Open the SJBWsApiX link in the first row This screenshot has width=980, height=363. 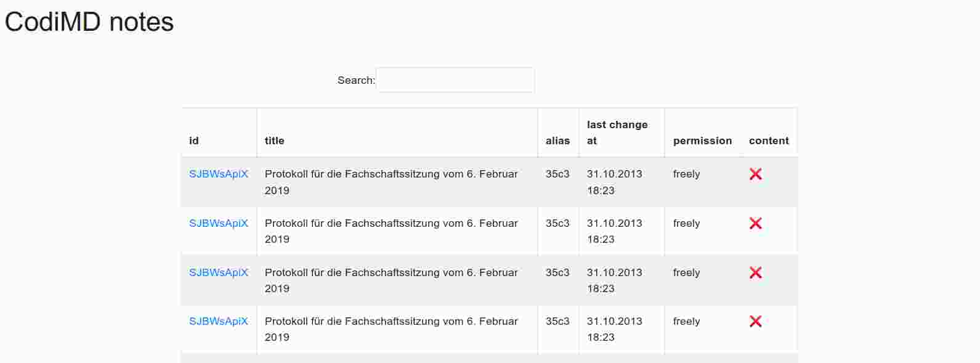point(219,174)
